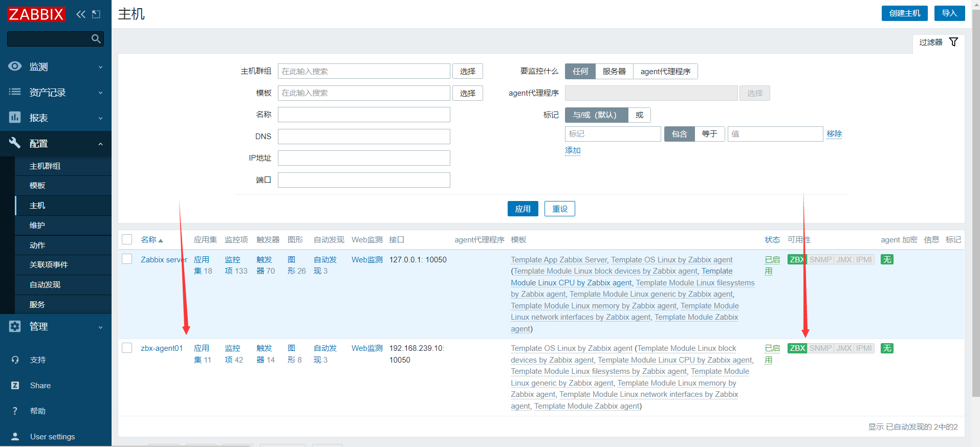Screen dimensions: 980x447
Task: Expand the 资产记录 menu chevron
Action: [x=100, y=93]
